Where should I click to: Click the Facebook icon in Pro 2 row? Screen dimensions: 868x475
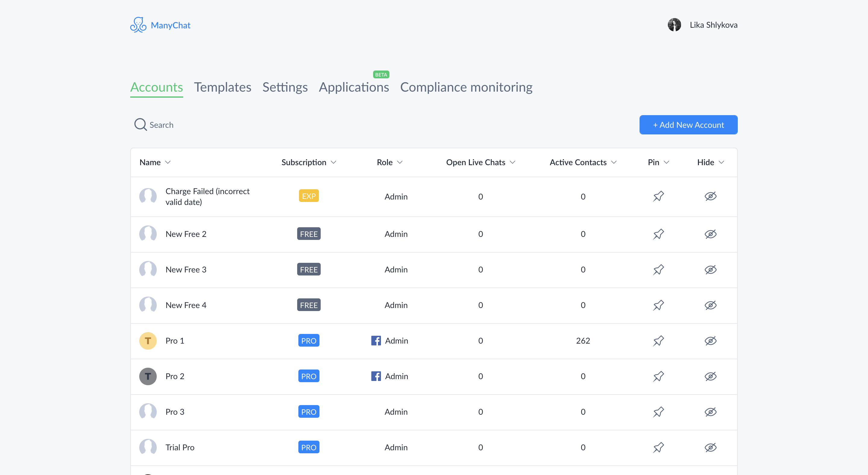tap(376, 376)
